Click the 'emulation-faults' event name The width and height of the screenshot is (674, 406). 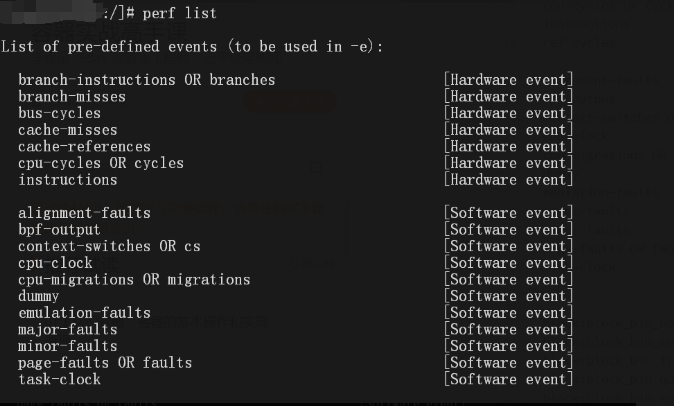(84, 313)
